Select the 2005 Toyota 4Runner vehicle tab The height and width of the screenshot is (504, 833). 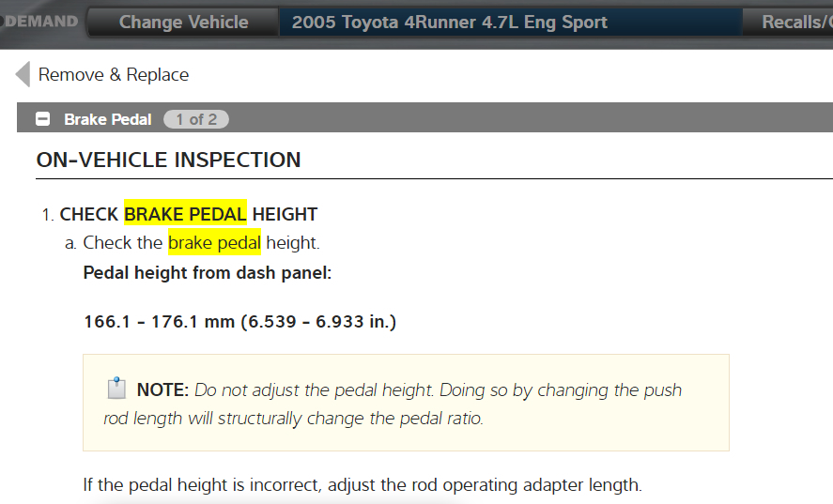[449, 23]
